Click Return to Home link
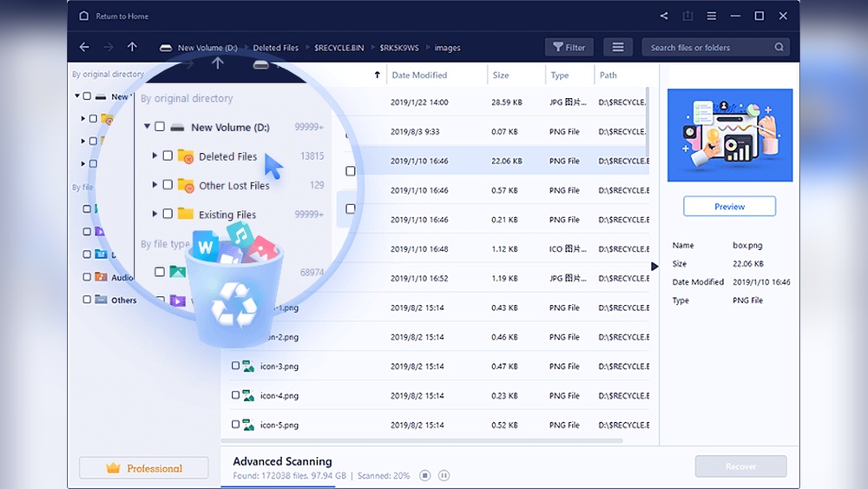 click(122, 16)
